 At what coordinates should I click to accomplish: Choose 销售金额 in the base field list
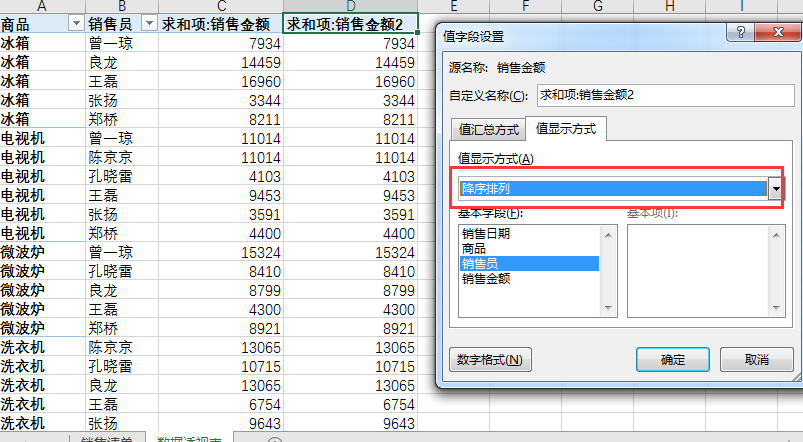pyautogui.click(x=486, y=279)
